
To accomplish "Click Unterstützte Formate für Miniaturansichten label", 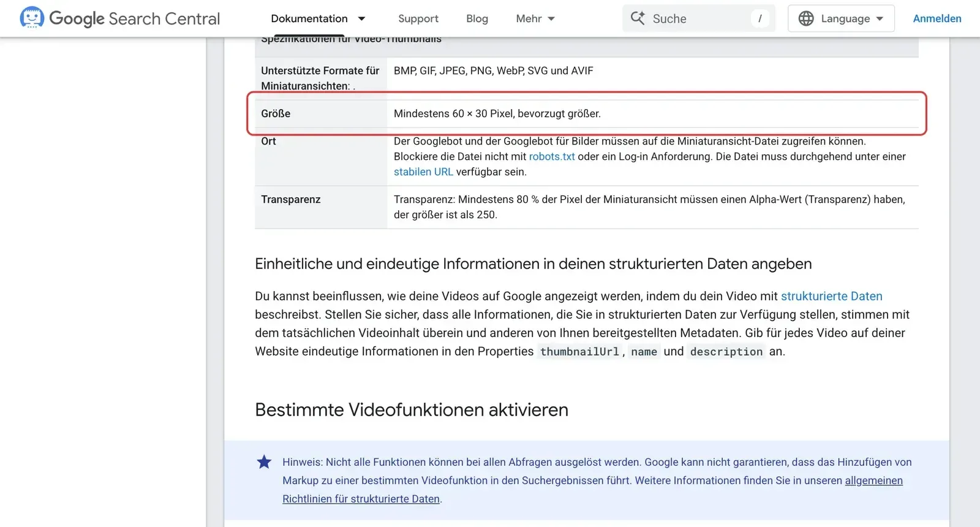I will tap(320, 78).
